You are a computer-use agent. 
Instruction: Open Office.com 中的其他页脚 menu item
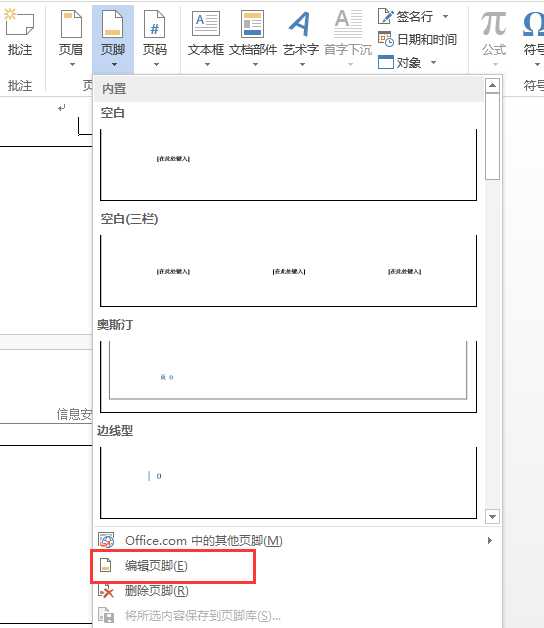click(x=296, y=541)
